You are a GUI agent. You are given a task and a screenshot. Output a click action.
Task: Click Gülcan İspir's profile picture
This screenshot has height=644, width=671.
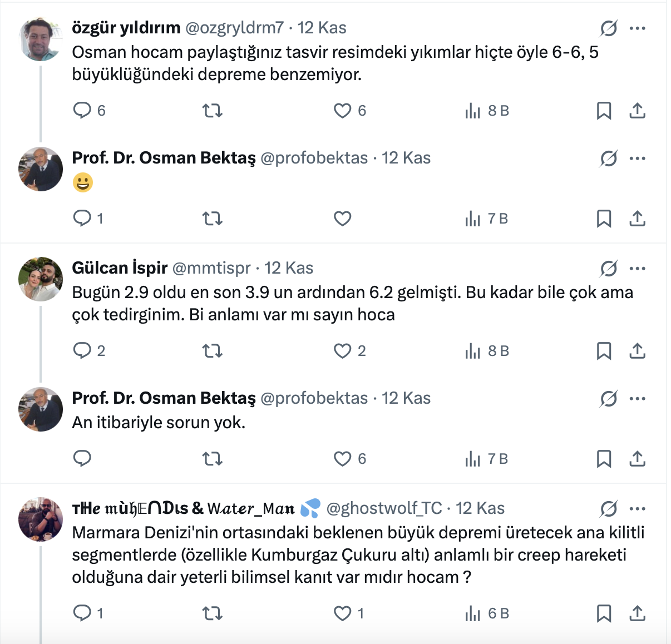pos(41,279)
